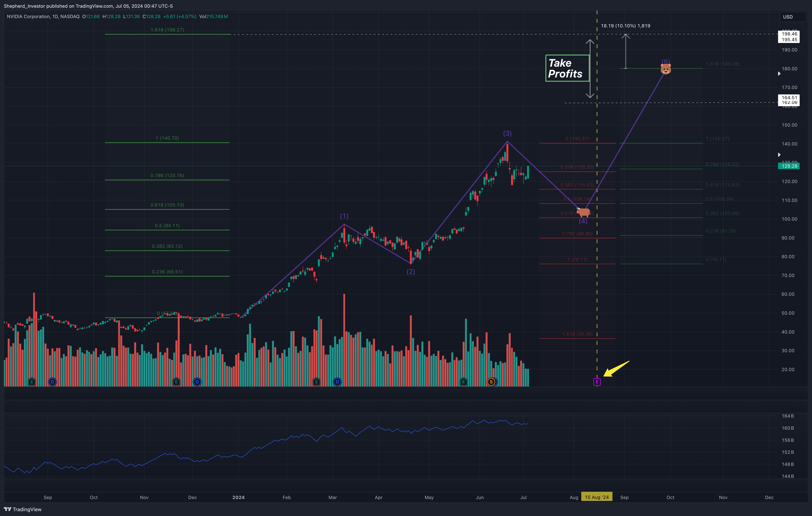This screenshot has width=812, height=516.
Task: Click the Vol 215.749M volume readout
Action: click(x=213, y=17)
